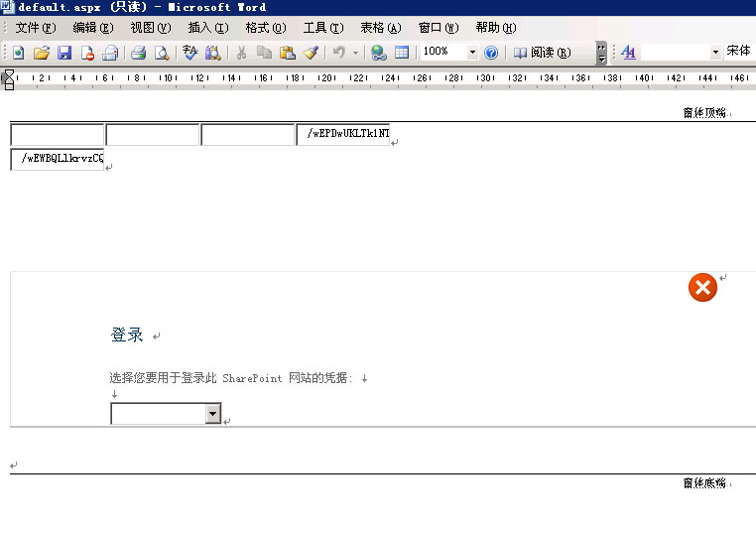Image resolution: width=756 pixels, height=536 pixels.
Task: Open the Research tool icon
Action: 212,52
